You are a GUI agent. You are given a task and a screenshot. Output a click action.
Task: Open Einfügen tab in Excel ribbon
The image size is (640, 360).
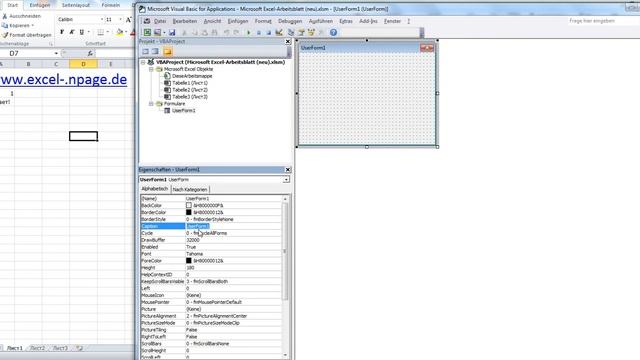(x=40, y=5)
